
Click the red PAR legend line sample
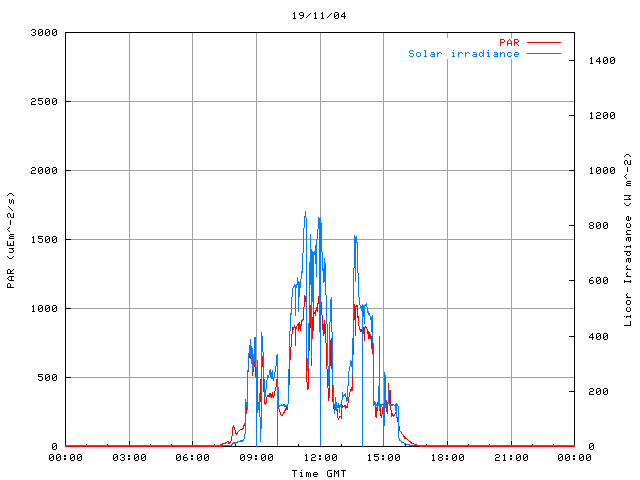(544, 42)
